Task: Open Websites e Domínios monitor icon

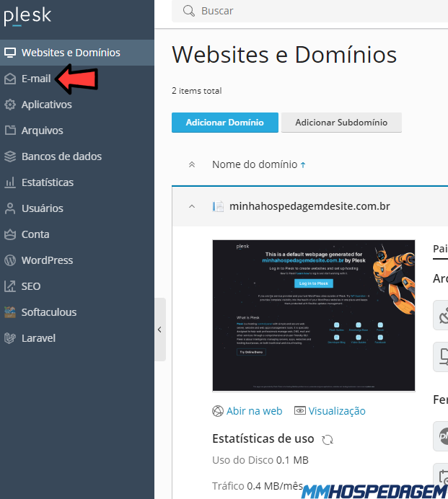Action: click(10, 53)
